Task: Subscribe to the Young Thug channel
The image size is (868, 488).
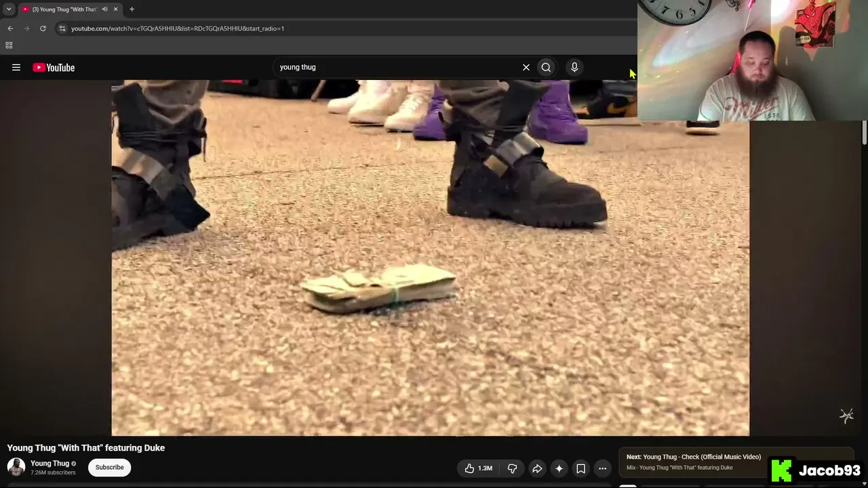Action: [109, 467]
